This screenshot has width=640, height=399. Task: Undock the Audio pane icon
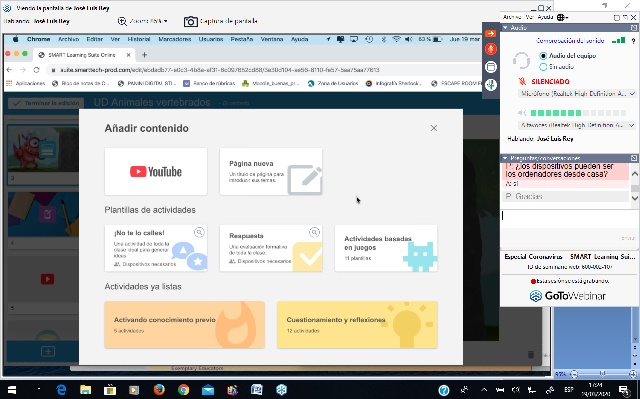coord(634,28)
